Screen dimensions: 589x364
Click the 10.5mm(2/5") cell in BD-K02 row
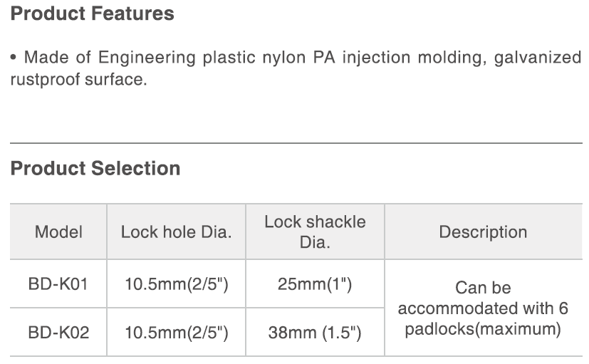[x=176, y=332]
